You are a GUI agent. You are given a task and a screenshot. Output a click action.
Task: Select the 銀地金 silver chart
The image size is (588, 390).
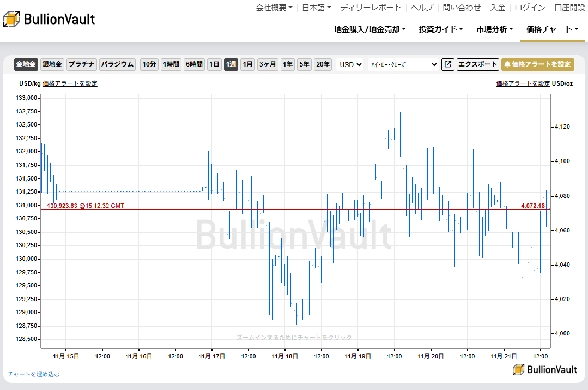pos(52,64)
